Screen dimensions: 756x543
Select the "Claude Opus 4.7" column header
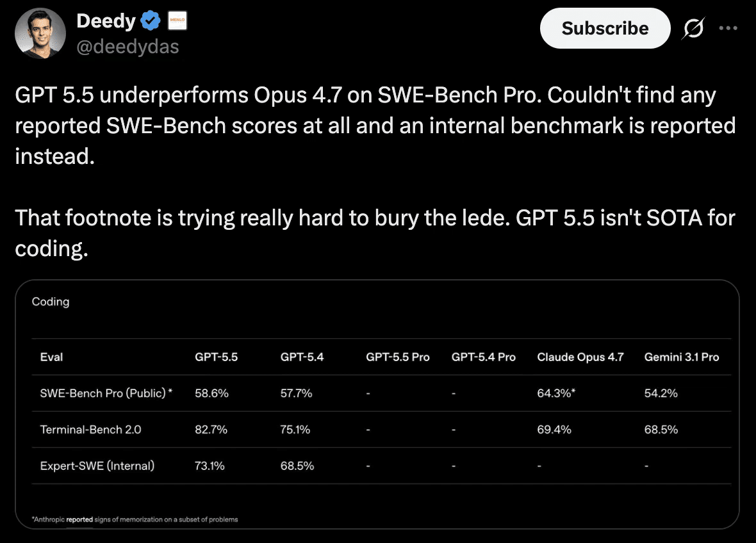(x=580, y=357)
